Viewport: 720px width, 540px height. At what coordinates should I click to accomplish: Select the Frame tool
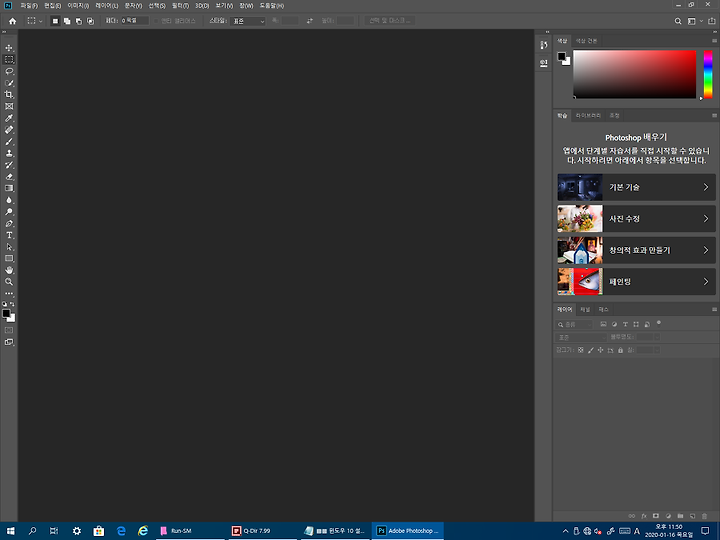click(9, 106)
